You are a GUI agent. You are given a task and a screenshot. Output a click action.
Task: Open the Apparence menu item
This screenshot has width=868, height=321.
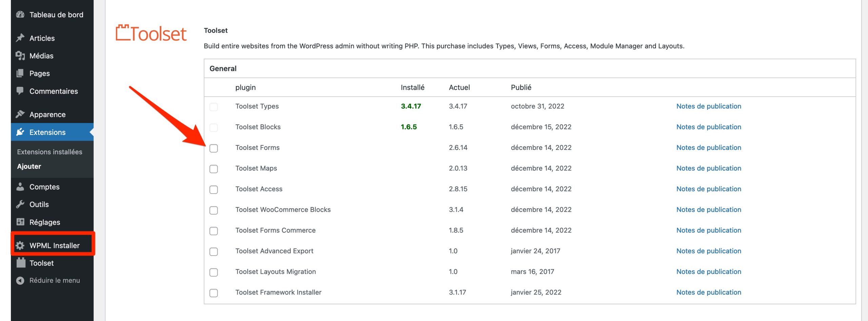click(52, 114)
